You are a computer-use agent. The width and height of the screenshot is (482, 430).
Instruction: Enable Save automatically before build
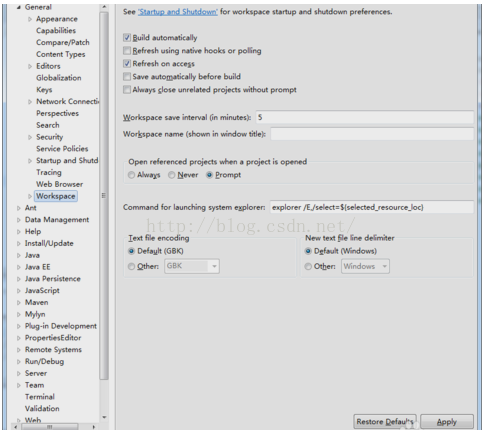127,76
